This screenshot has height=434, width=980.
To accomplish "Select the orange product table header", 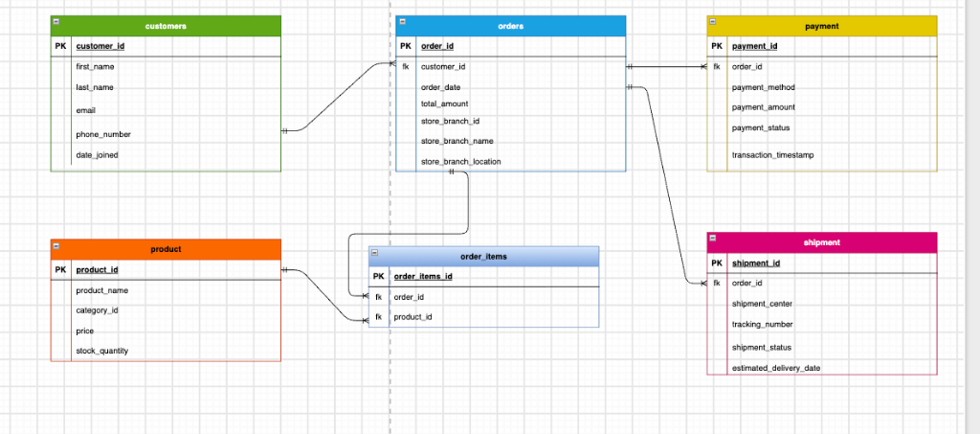I will pyautogui.click(x=166, y=249).
